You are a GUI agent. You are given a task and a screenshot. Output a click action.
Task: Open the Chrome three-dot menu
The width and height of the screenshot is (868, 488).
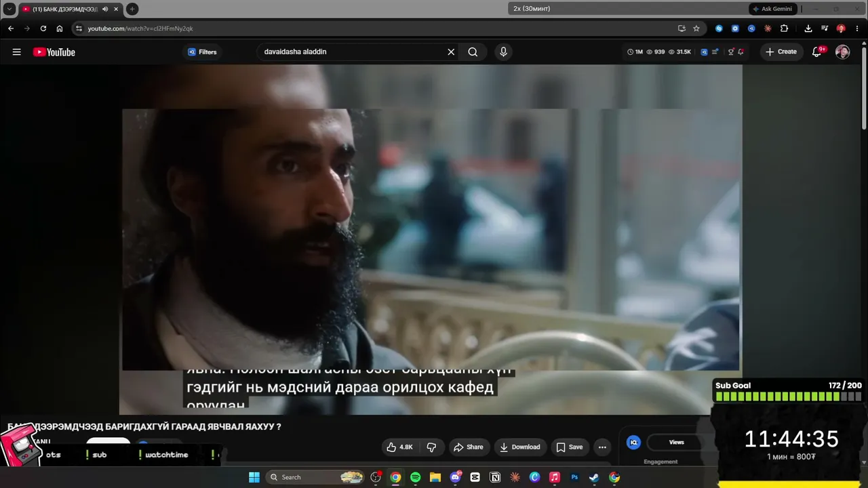[x=857, y=28]
